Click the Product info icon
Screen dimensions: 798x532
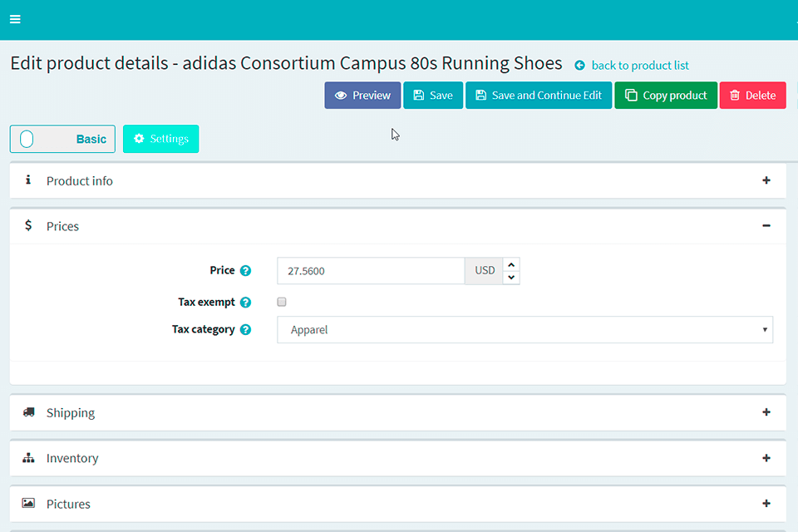(x=29, y=180)
